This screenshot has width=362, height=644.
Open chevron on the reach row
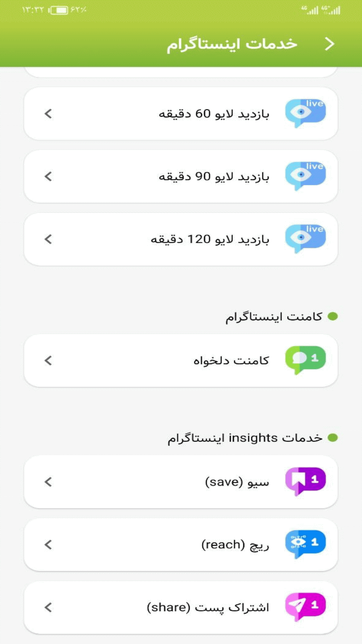[48, 545]
